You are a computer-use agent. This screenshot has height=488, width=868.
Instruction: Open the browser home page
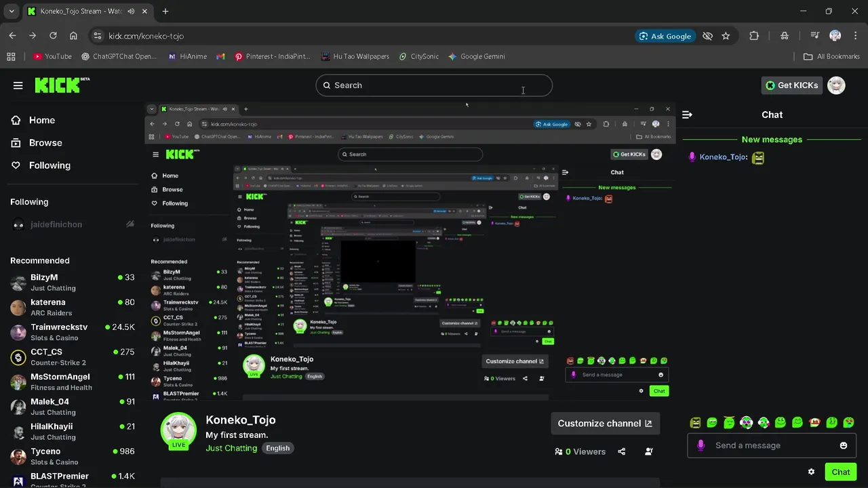point(73,36)
